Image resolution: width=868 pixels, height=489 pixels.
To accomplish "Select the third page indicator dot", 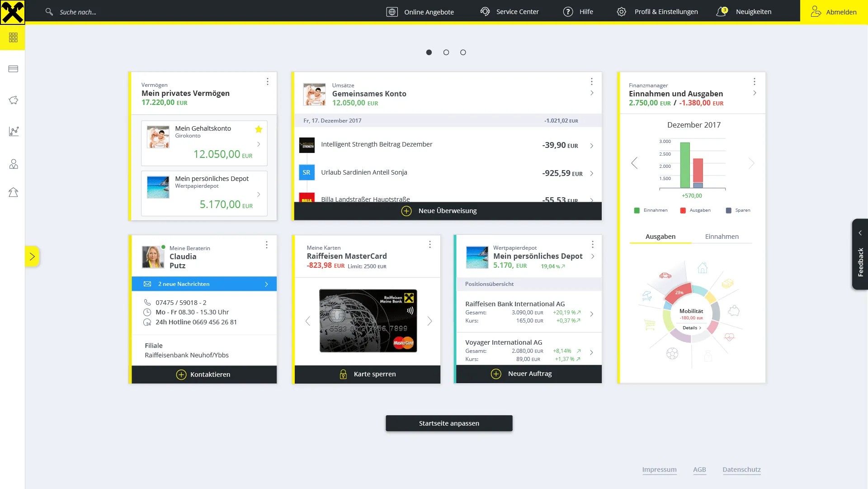I will click(x=463, y=52).
